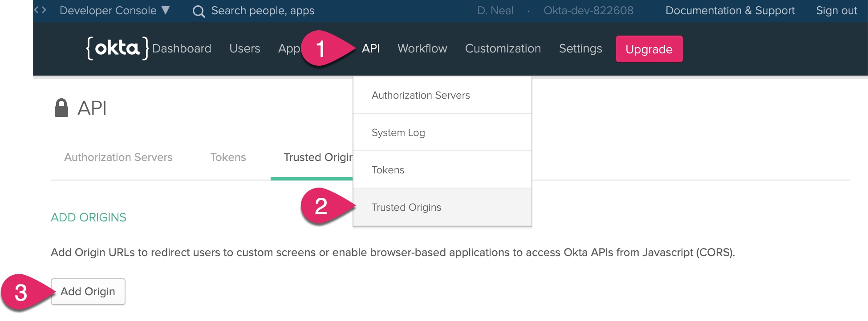Click the magnifying glass search icon
This screenshot has width=868, height=321.
(199, 11)
